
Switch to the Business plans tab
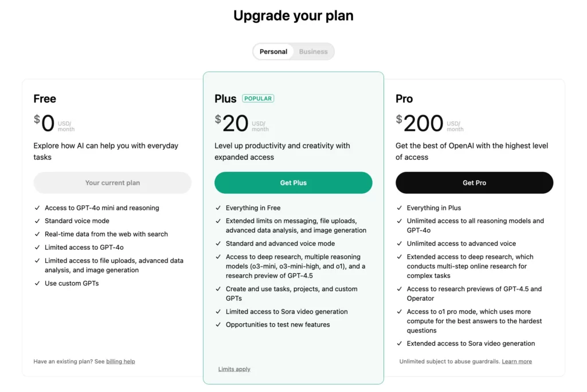(x=313, y=52)
